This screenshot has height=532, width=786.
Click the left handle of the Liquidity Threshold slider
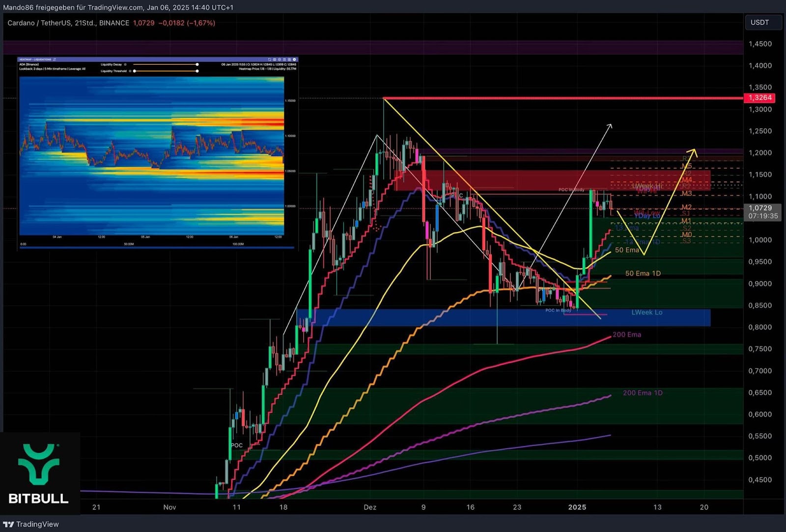[135, 71]
